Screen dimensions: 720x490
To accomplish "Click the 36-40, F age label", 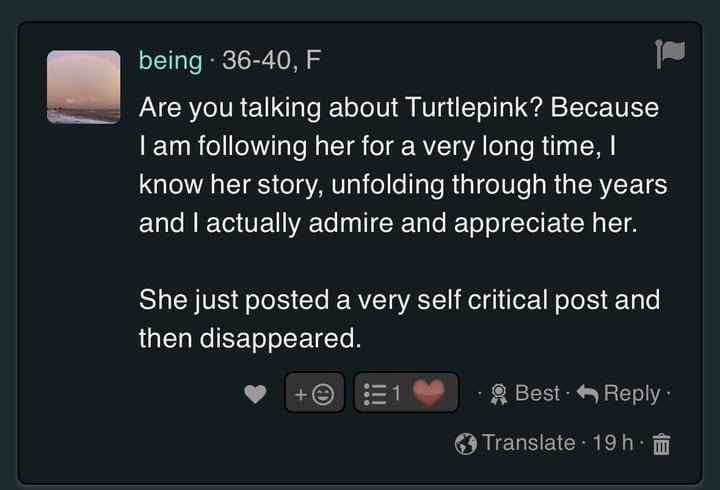I will click(271, 60).
